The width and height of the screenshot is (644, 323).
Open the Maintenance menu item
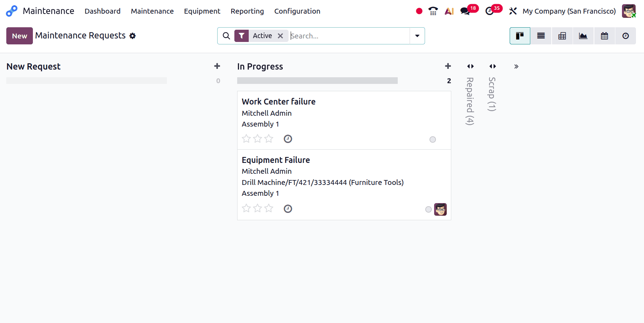coord(152,11)
